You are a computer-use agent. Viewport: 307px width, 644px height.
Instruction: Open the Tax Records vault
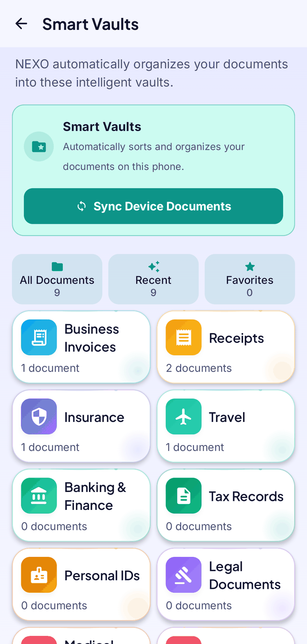pos(226,505)
